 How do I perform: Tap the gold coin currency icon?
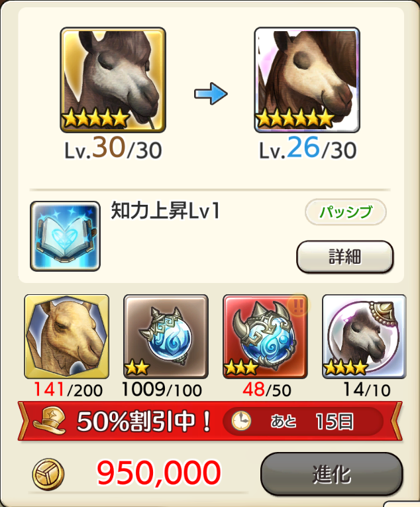(48, 475)
